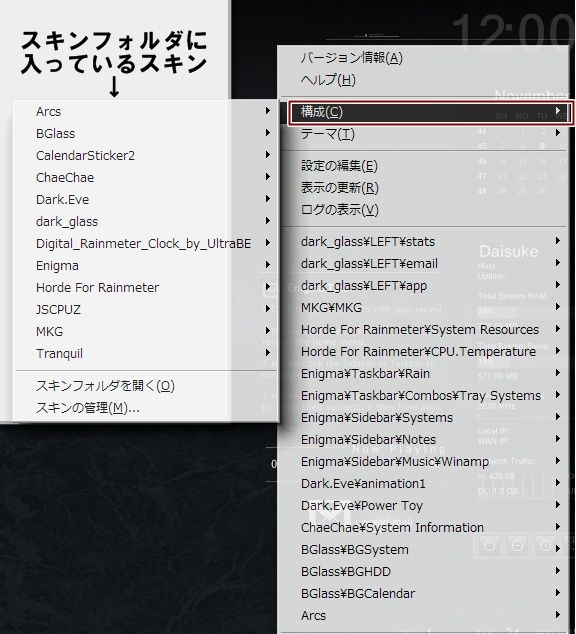This screenshot has height=634, width=576.
Task: Expand arrow beside Enigma in skin list
Action: point(268,264)
